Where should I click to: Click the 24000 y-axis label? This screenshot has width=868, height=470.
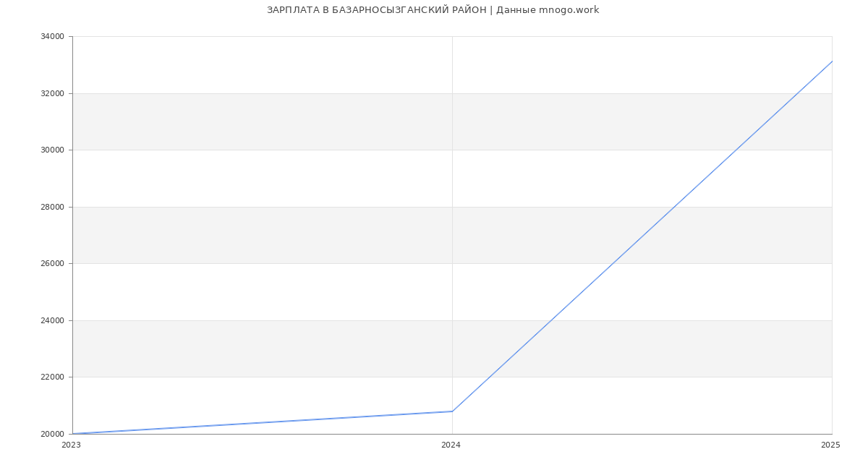54,320
